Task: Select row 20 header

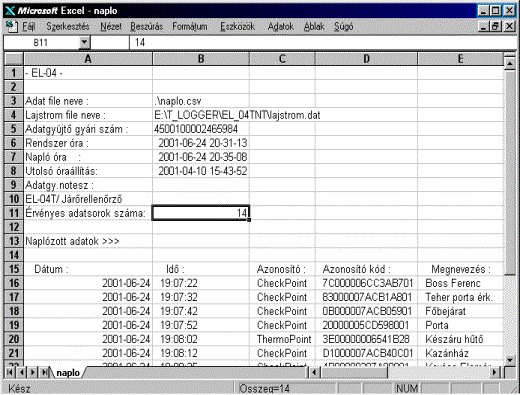Action: coord(14,339)
